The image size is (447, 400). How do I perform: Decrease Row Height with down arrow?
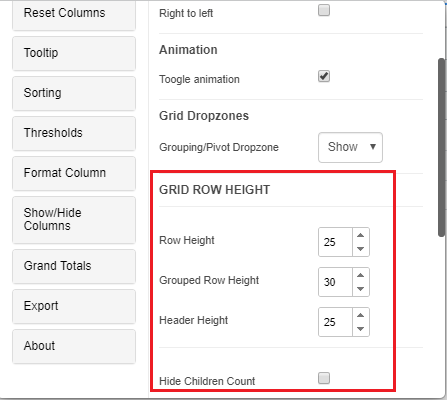pyautogui.click(x=360, y=249)
